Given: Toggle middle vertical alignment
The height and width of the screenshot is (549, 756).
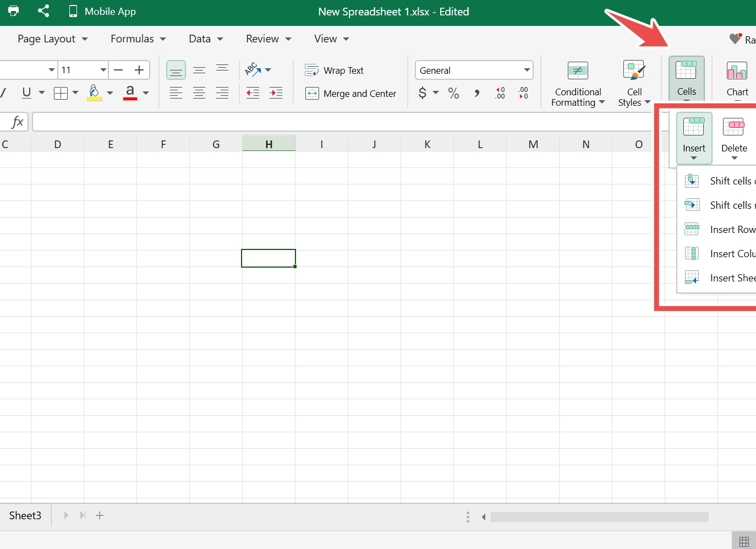Looking at the screenshot, I should click(x=199, y=70).
